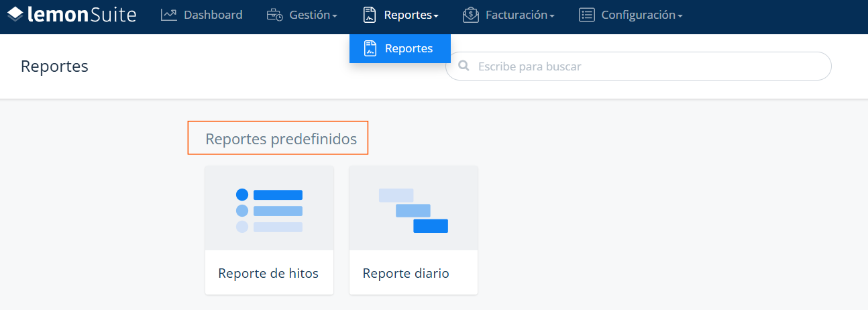This screenshot has height=310, width=868.
Task: Open the Dashboard menu item
Action: pos(202,15)
